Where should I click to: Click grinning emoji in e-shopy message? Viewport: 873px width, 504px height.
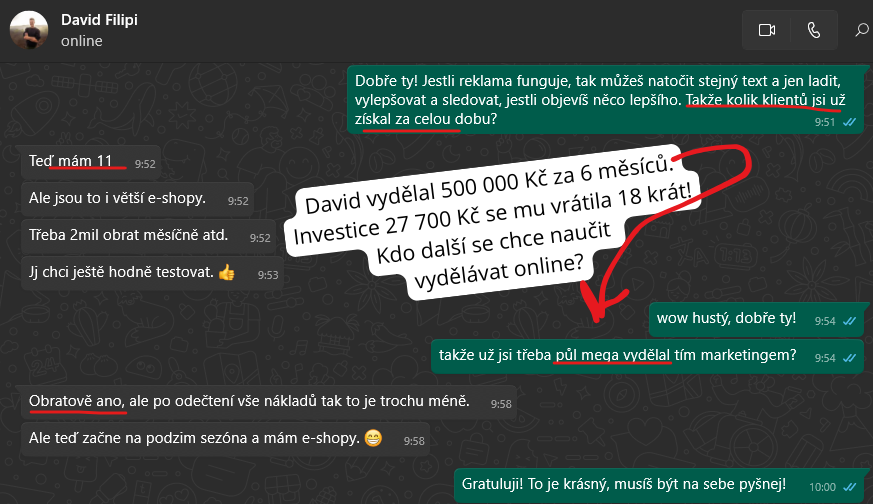373,438
